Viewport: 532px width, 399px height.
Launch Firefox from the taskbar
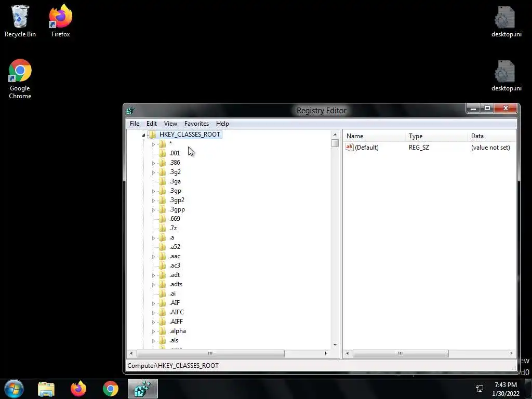[x=78, y=389]
